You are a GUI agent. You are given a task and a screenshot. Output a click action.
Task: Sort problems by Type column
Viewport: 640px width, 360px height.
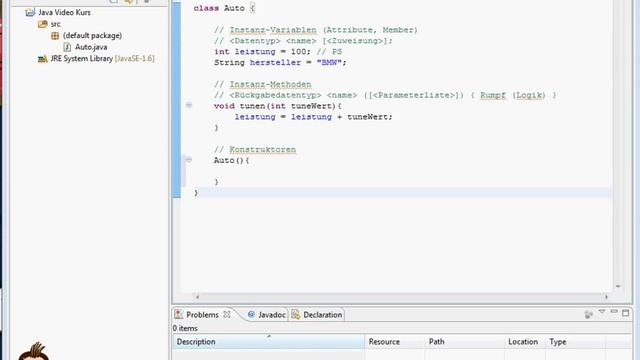tap(576, 342)
